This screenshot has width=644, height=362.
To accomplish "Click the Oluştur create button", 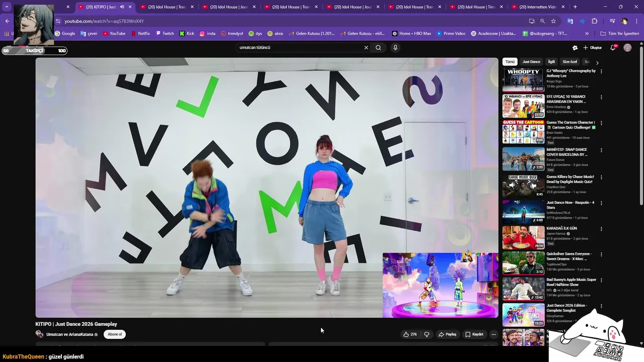I will click(x=592, y=48).
